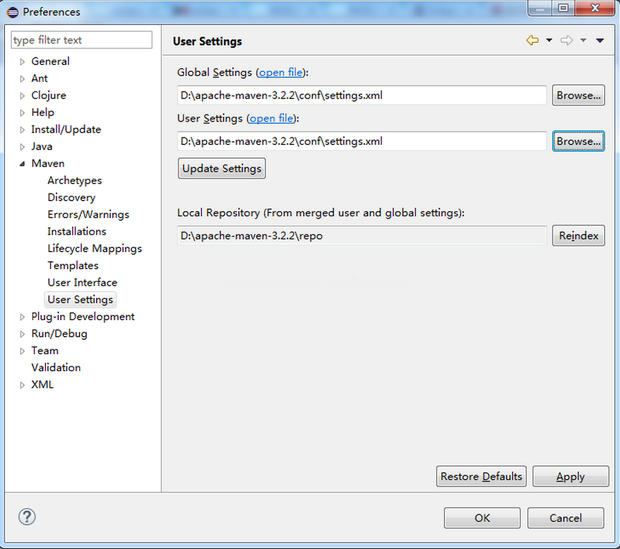Open the Validation preferences
Image resolution: width=620 pixels, height=549 pixels.
click(x=56, y=368)
